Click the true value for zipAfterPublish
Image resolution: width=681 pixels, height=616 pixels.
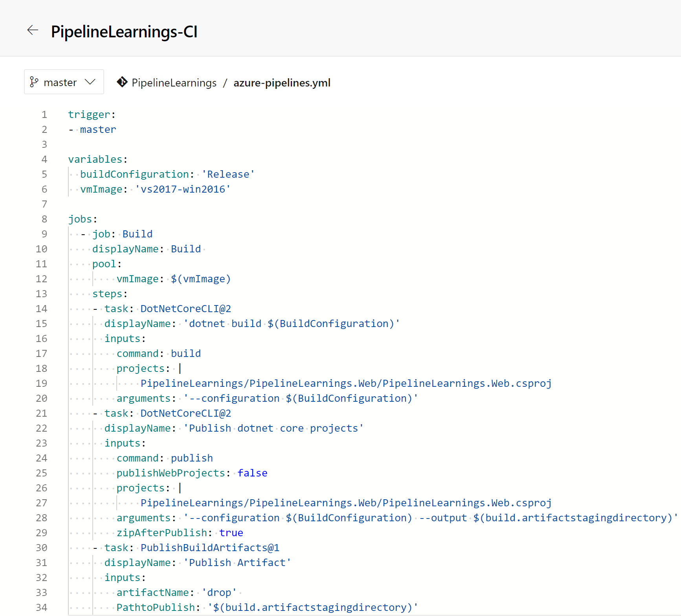(x=231, y=533)
